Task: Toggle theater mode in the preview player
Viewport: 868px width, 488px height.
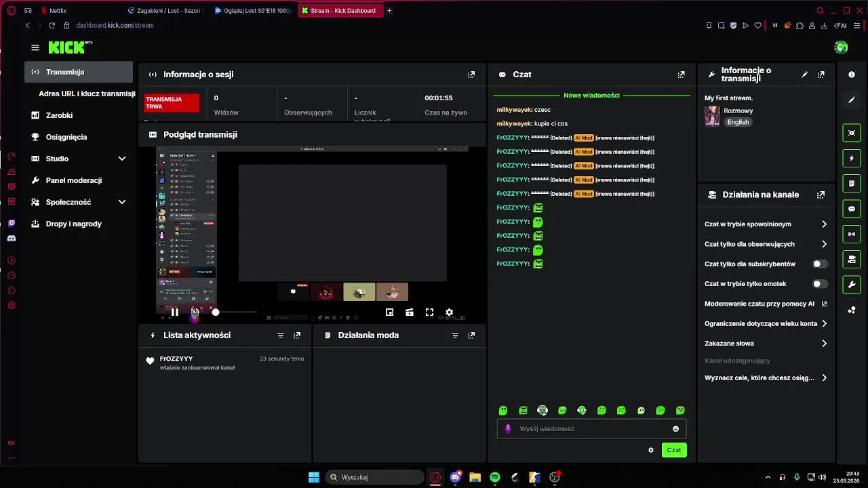Action: 409,312
